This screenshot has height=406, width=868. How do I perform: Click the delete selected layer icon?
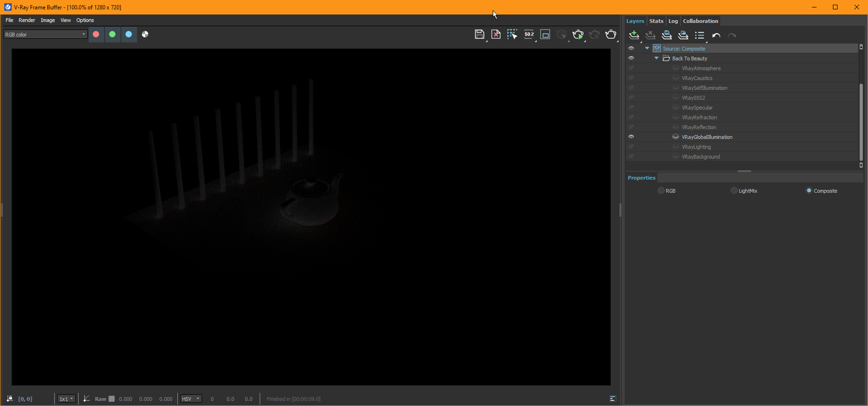click(x=650, y=35)
